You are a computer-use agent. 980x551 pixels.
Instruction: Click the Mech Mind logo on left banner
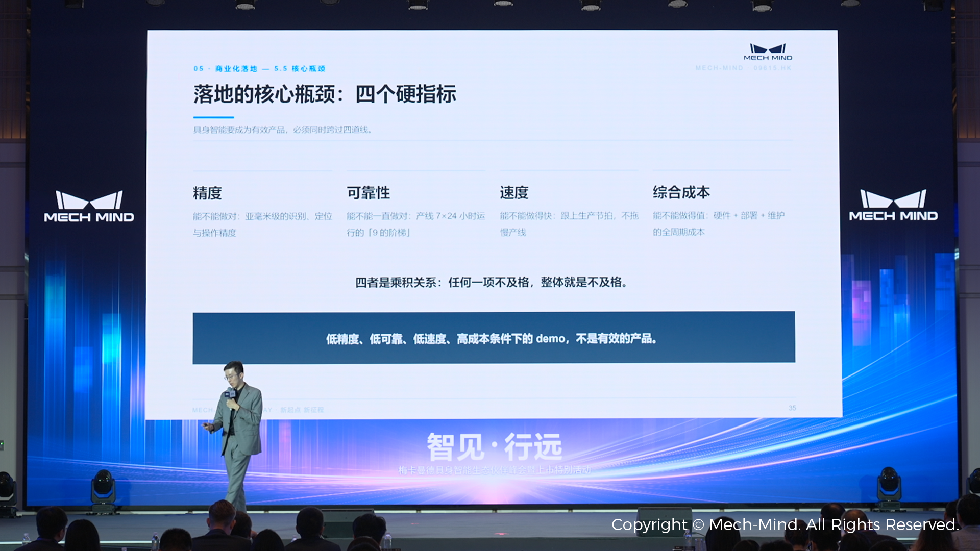click(x=89, y=207)
